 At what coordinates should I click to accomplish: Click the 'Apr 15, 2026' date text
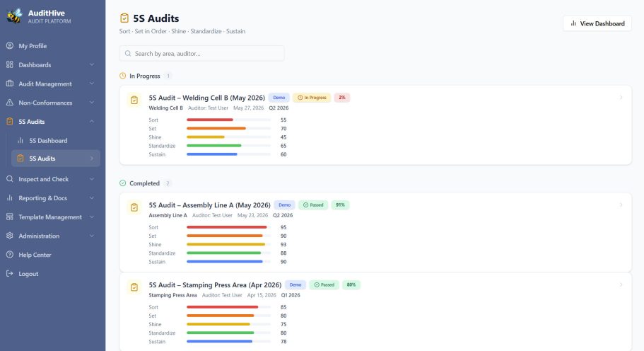262,294
